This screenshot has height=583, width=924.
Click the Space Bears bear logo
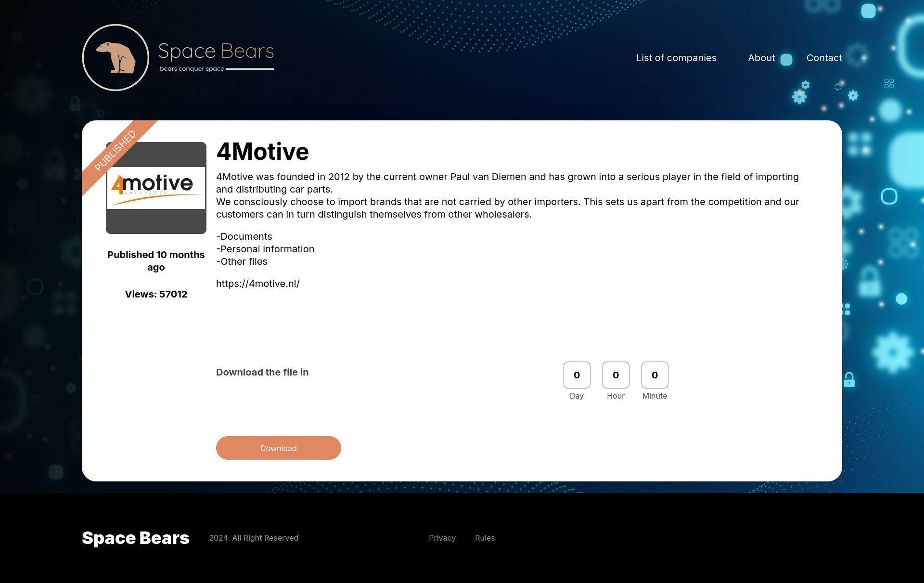coord(115,57)
